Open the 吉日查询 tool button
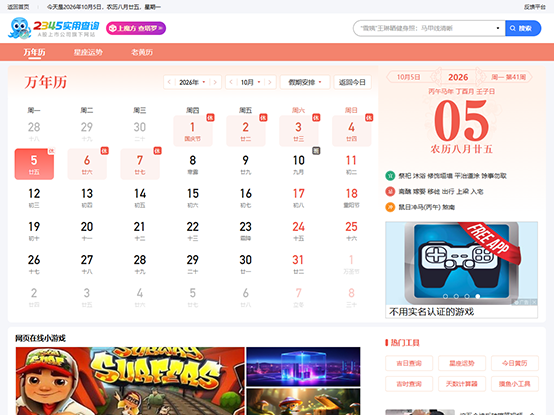Viewport: 554px width, 415px height. (x=409, y=363)
